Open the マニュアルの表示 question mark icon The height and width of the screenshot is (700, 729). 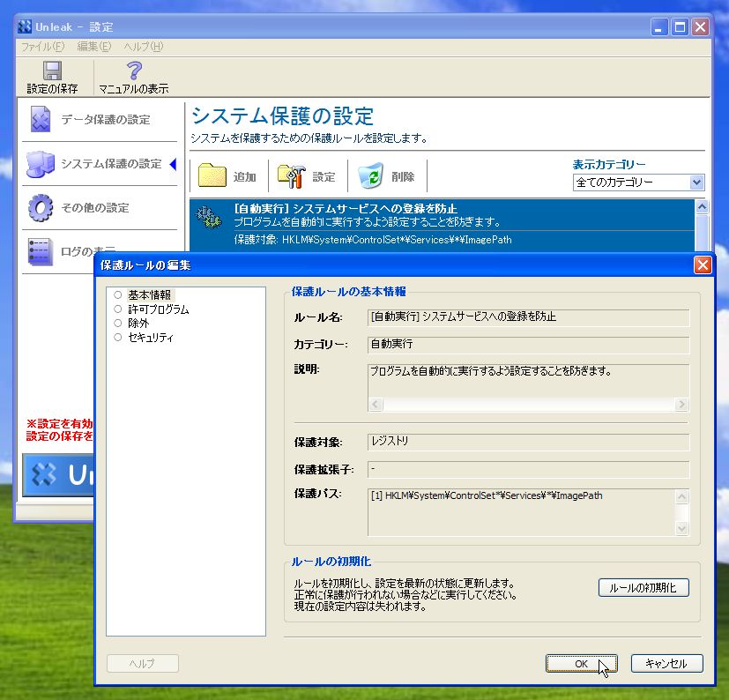pyautogui.click(x=134, y=71)
